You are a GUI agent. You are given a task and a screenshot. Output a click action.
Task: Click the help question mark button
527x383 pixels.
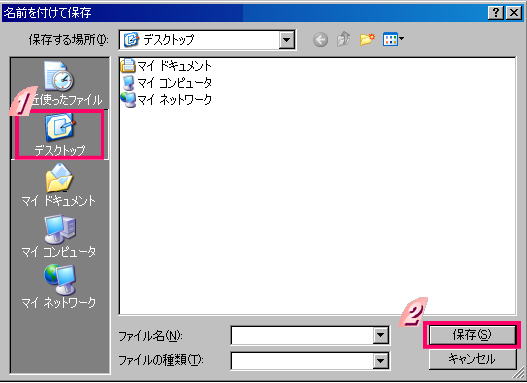pos(496,13)
